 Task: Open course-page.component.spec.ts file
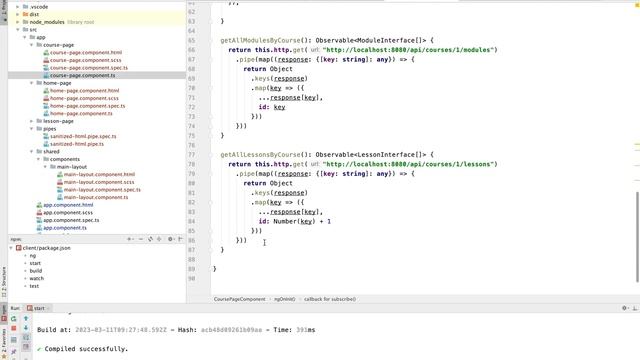89,68
